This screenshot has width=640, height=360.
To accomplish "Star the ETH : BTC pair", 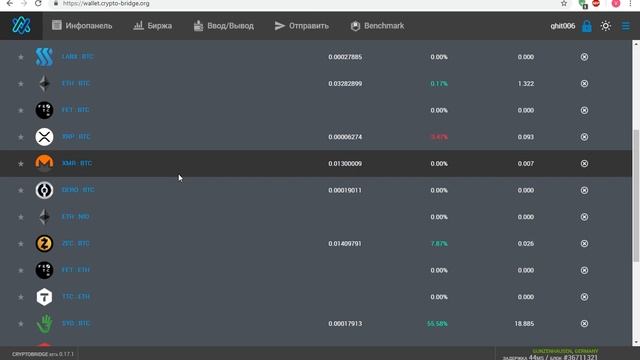I will coord(21,84).
